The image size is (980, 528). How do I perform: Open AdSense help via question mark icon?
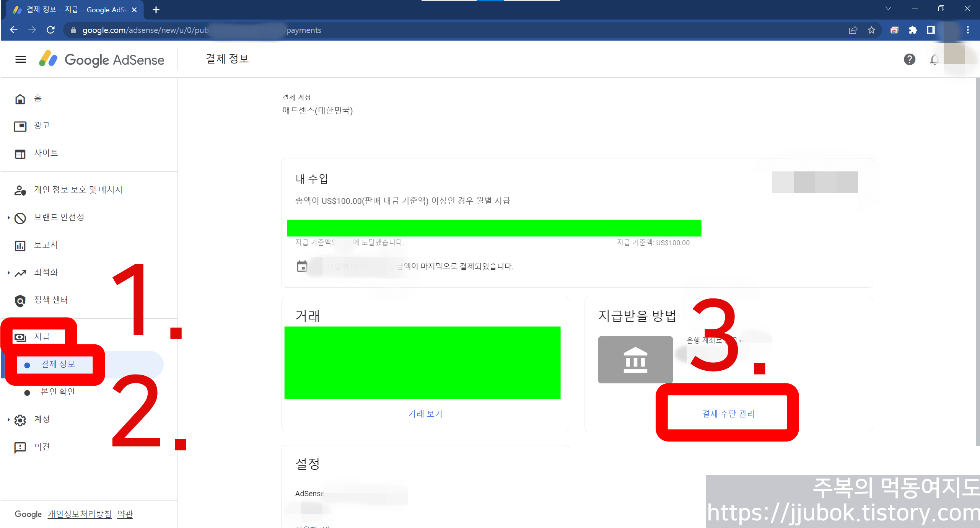coord(910,59)
